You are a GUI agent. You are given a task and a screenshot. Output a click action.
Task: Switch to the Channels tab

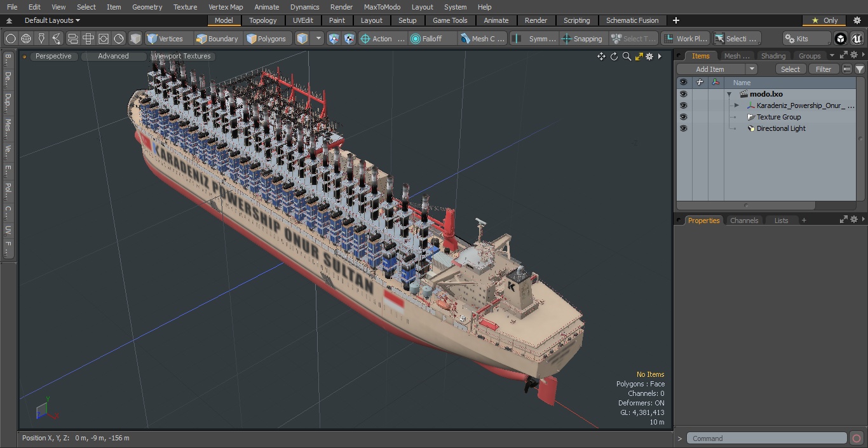tap(744, 221)
